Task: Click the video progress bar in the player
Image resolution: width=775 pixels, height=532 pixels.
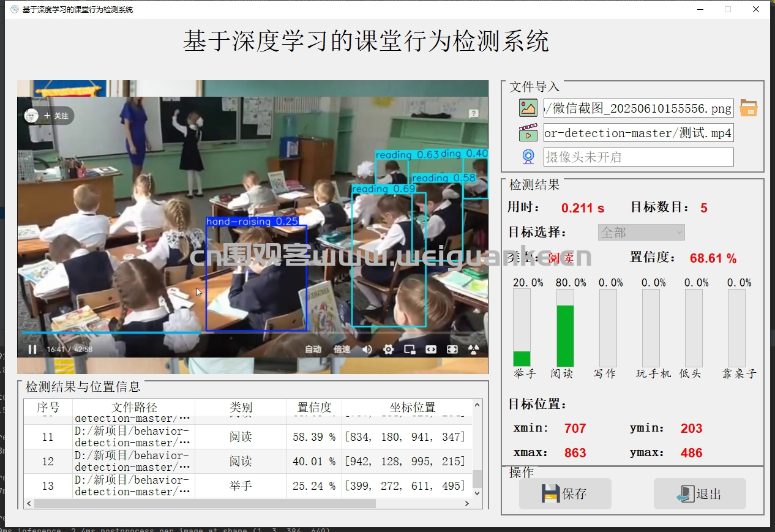Action: (252, 332)
